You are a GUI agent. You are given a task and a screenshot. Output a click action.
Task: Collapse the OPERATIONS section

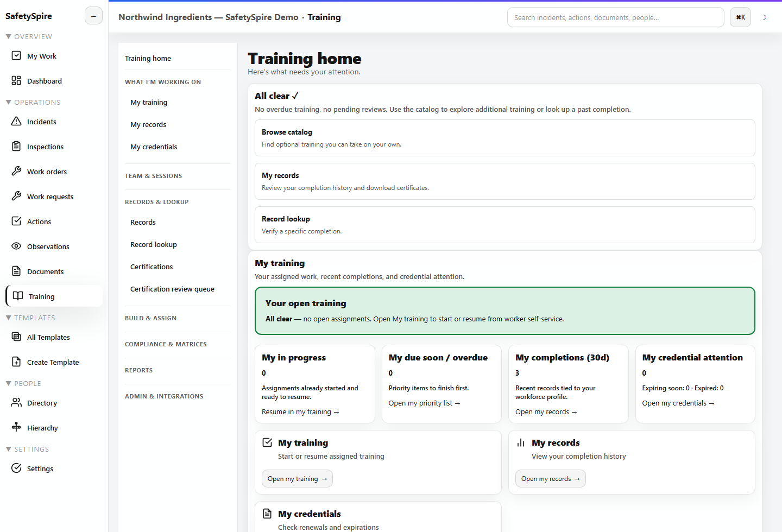[x=33, y=103]
